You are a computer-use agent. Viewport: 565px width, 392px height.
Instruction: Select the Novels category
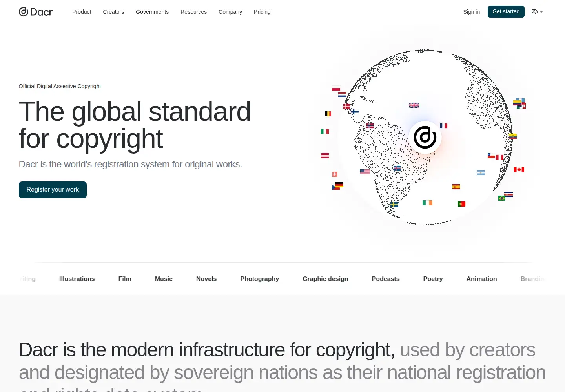point(206,279)
